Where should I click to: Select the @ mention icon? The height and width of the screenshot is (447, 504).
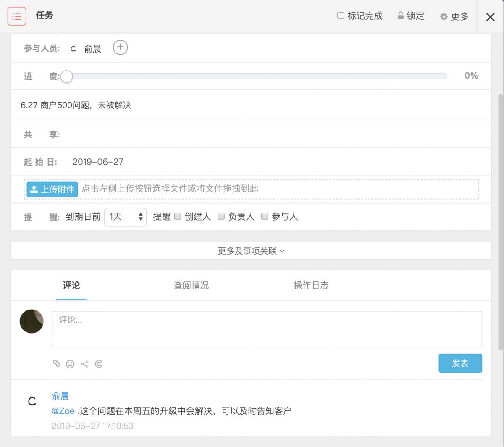[99, 364]
